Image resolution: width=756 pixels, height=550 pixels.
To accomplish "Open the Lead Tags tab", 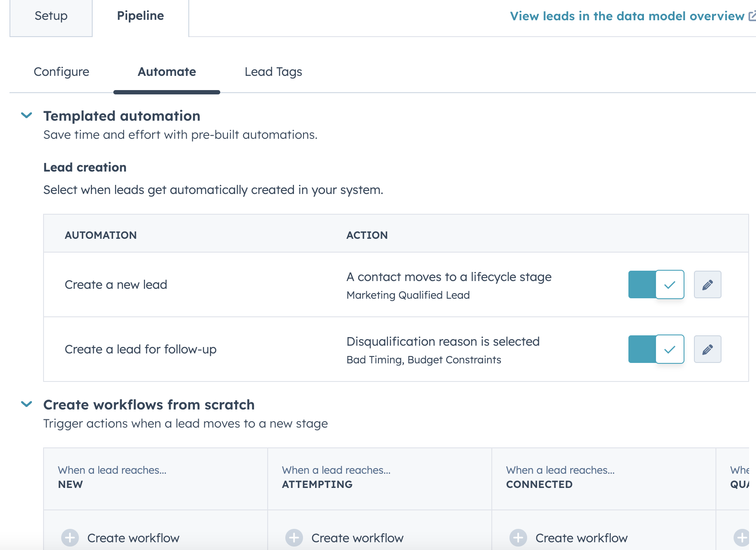I will point(273,72).
